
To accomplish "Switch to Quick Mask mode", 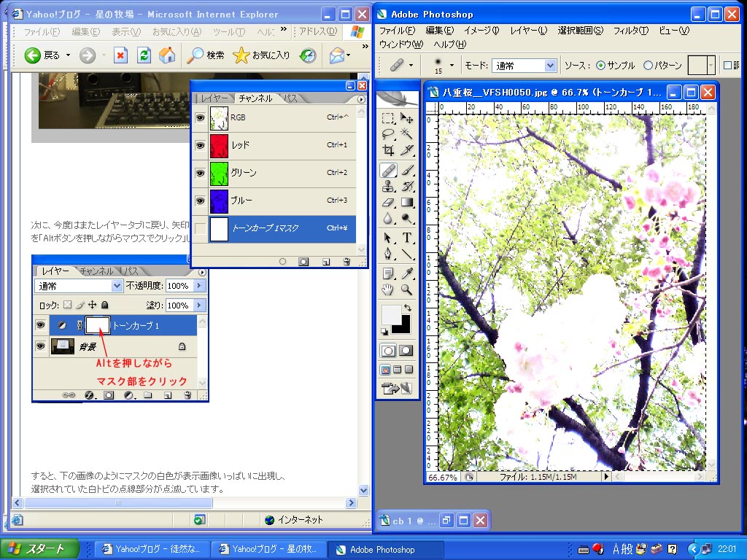I will (x=406, y=351).
